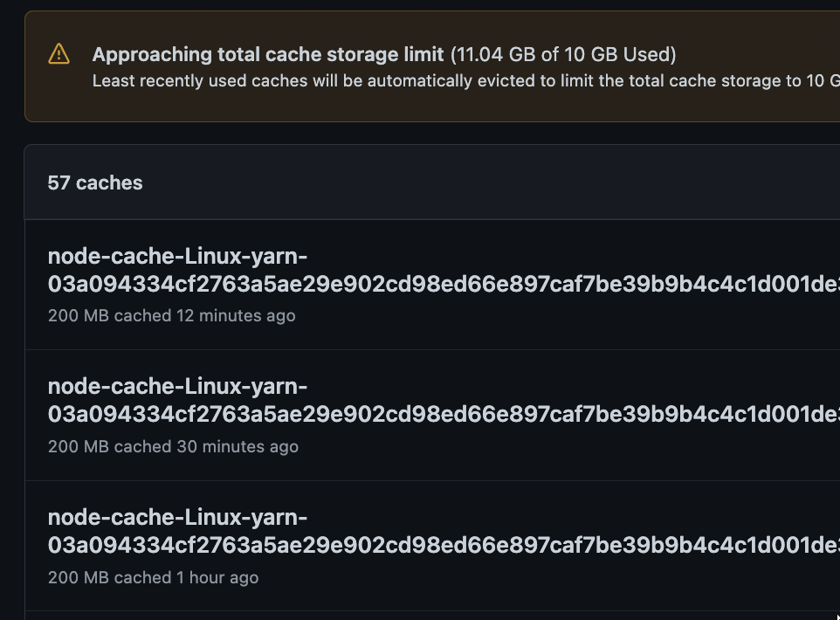
Task: Click '200 MB' size on the 30-minutes-ago cache
Action: tap(79, 446)
